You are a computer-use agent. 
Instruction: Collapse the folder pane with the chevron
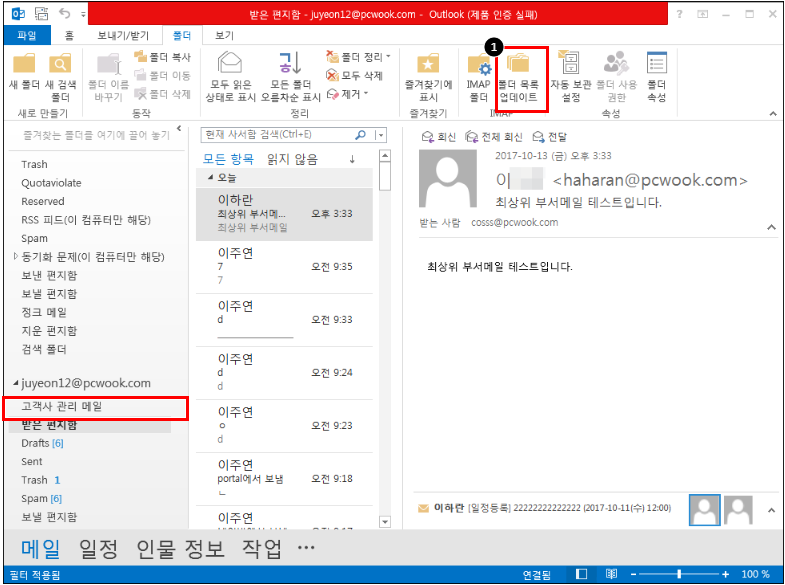[179, 129]
